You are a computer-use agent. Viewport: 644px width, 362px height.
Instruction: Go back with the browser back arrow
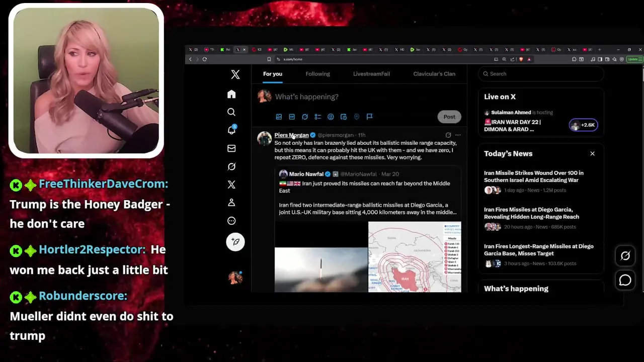(190, 59)
